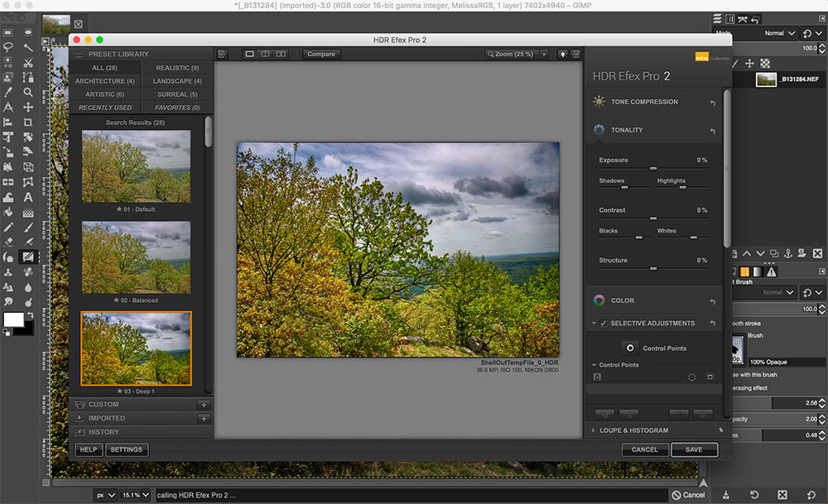Select the Architecture (4) preset category
This screenshot has width=828, height=504.
(x=104, y=81)
